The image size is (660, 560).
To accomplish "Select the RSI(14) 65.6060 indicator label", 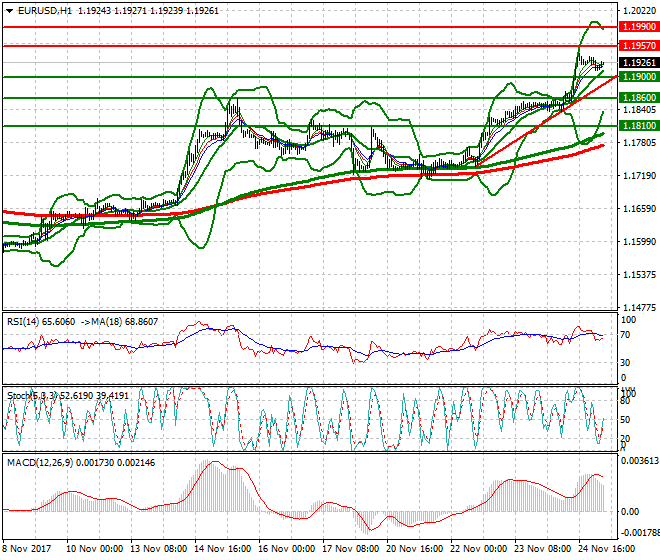I will pos(41,322).
